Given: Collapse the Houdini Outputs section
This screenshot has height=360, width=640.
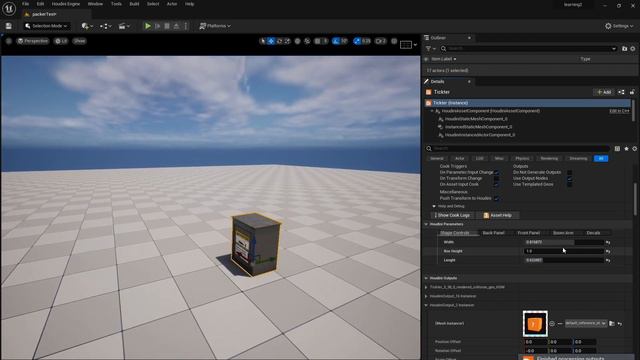Looking at the screenshot, I should (426, 278).
